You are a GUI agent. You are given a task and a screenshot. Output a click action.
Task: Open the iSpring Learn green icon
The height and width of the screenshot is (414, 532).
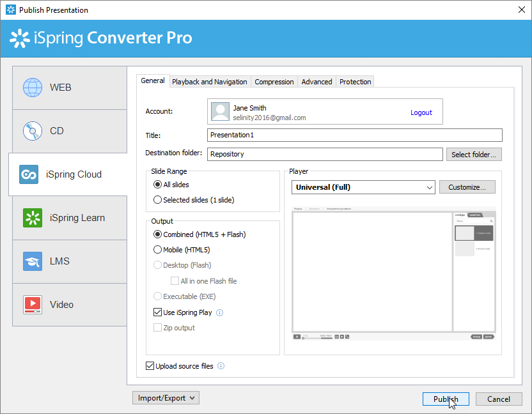[x=33, y=218]
